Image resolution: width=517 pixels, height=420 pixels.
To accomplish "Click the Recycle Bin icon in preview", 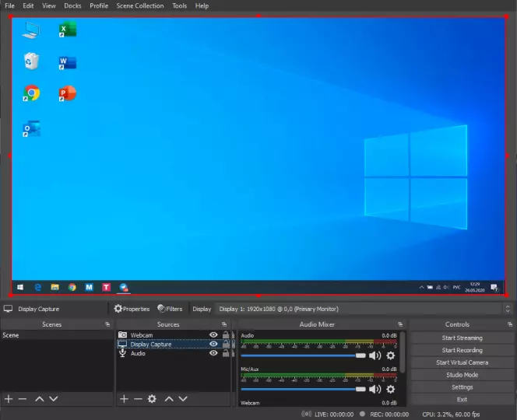I will point(31,61).
